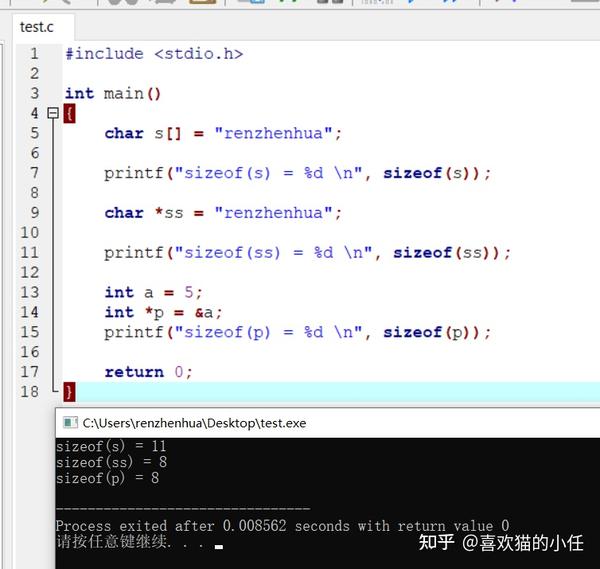Click the int *p = &a line
Screen dimensions: 600x569
[163, 313]
